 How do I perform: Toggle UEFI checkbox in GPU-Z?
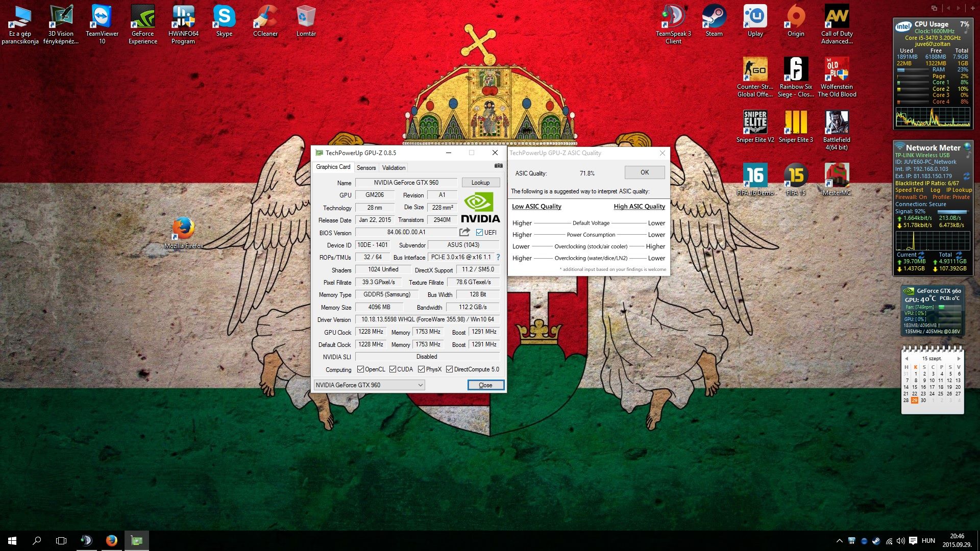pos(479,233)
